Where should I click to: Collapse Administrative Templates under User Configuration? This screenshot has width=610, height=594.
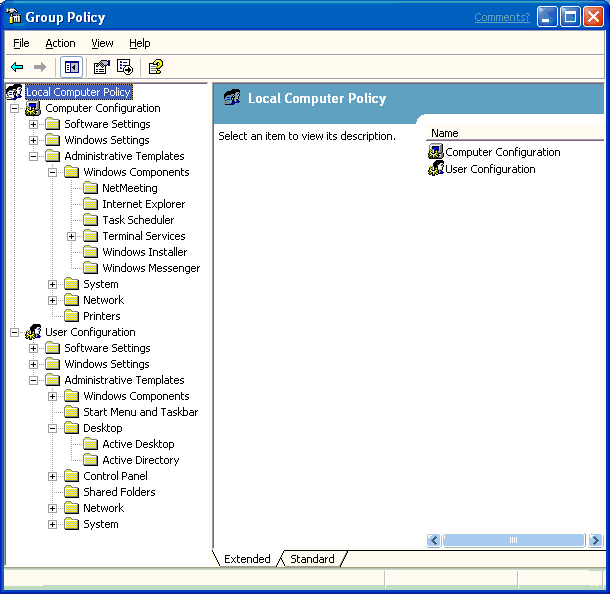[x=33, y=380]
